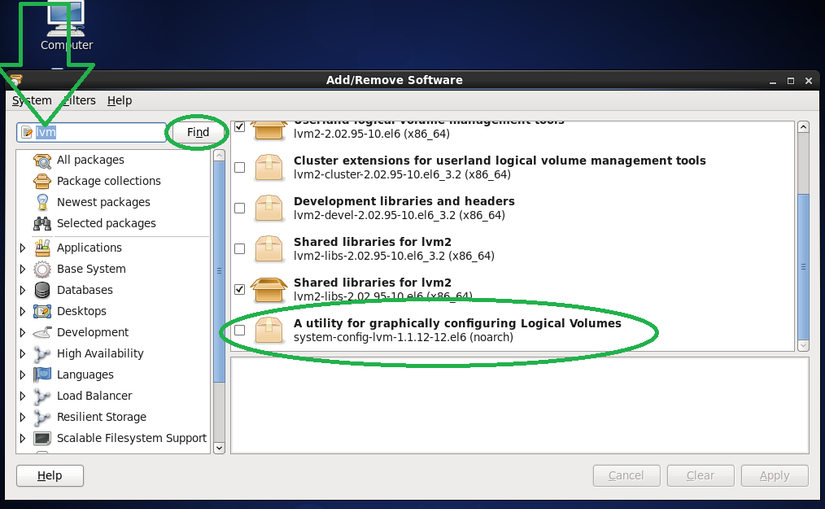Select A utility for graphically configuring Logical Volumes

[457, 323]
